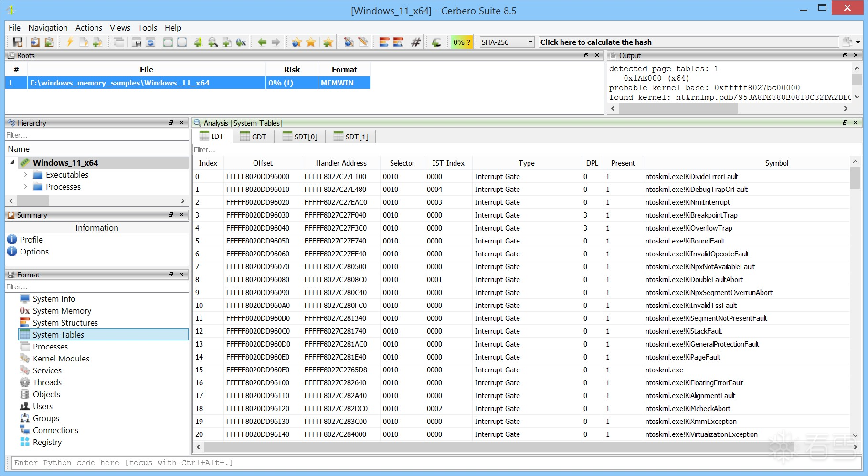The width and height of the screenshot is (868, 476).
Task: Click the plain yellow star toolbar icon
Action: tap(311, 42)
